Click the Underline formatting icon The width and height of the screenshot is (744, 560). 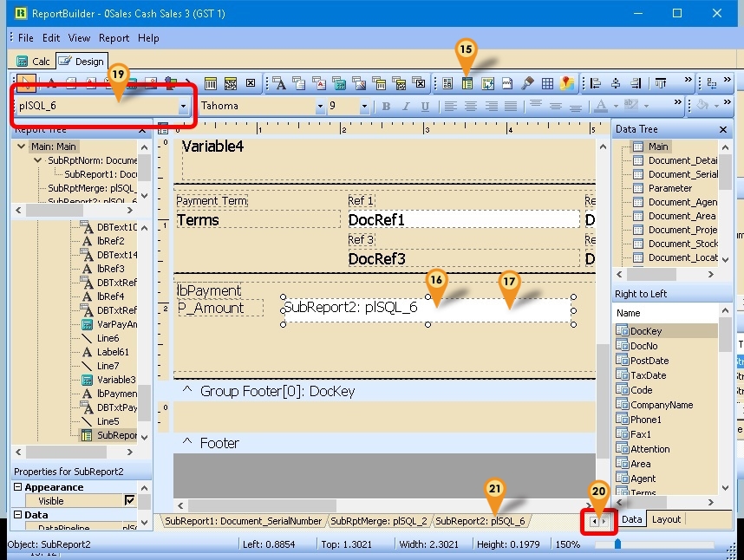(x=425, y=107)
